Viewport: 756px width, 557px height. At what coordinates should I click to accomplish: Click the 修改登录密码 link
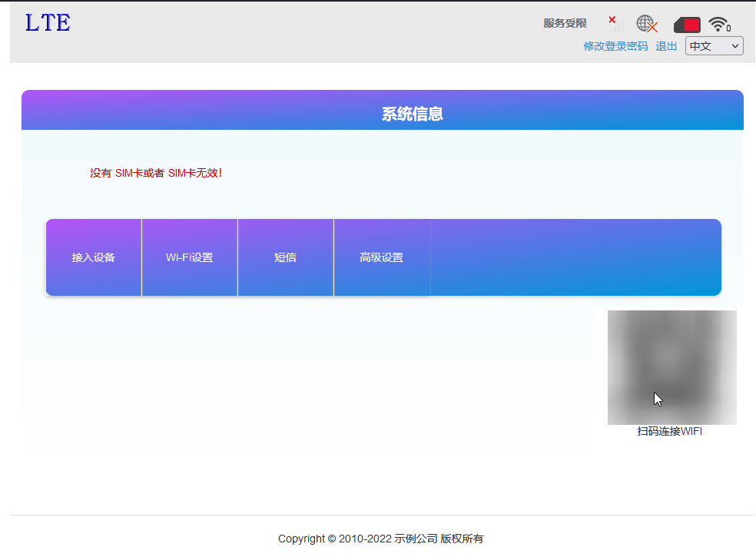[615, 46]
